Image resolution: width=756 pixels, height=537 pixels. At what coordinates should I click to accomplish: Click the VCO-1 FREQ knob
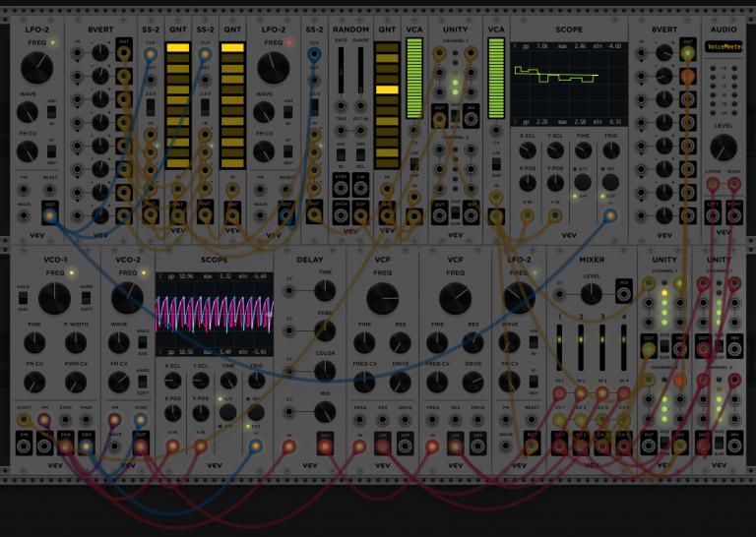[x=54, y=299]
